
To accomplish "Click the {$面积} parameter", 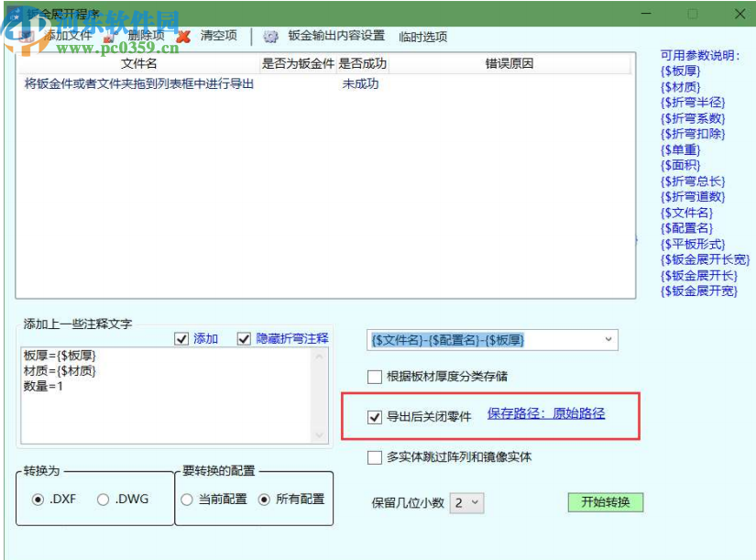I will point(680,166).
